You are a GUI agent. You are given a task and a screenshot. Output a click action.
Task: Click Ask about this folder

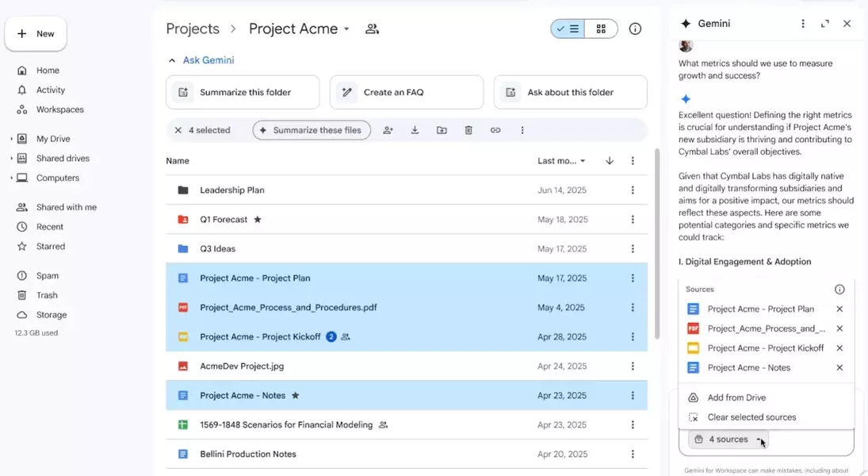tap(570, 93)
